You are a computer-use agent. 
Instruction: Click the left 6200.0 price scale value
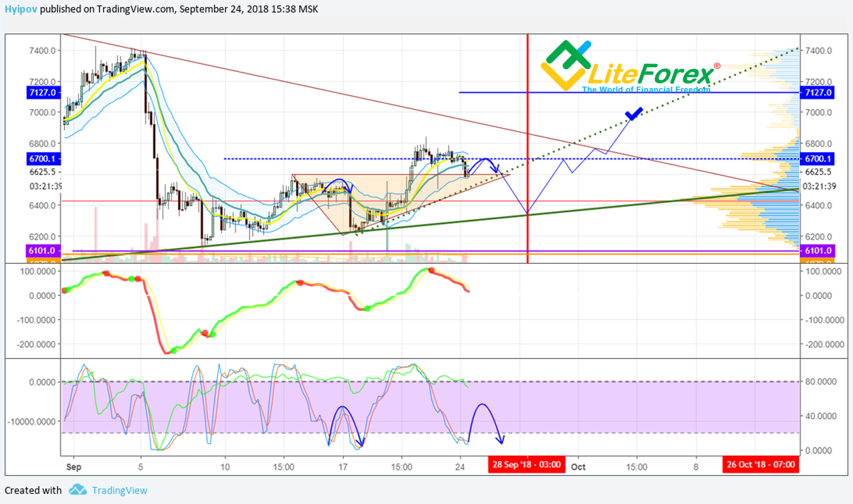coord(42,236)
